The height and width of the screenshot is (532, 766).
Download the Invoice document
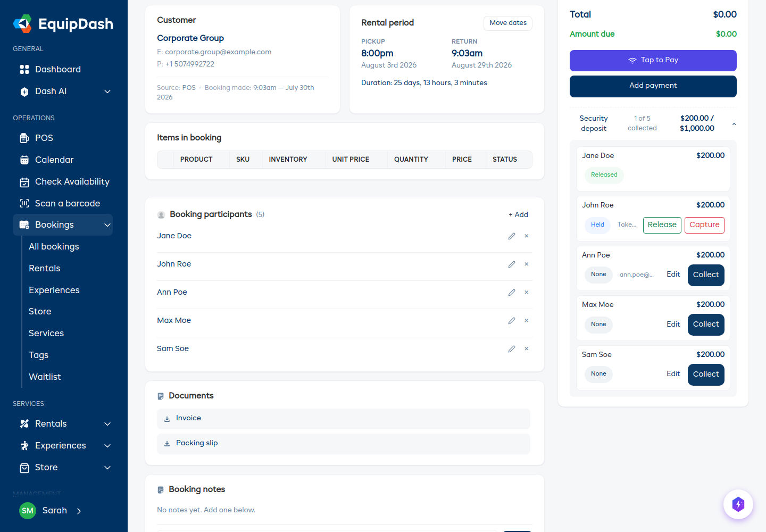pyautogui.click(x=344, y=419)
